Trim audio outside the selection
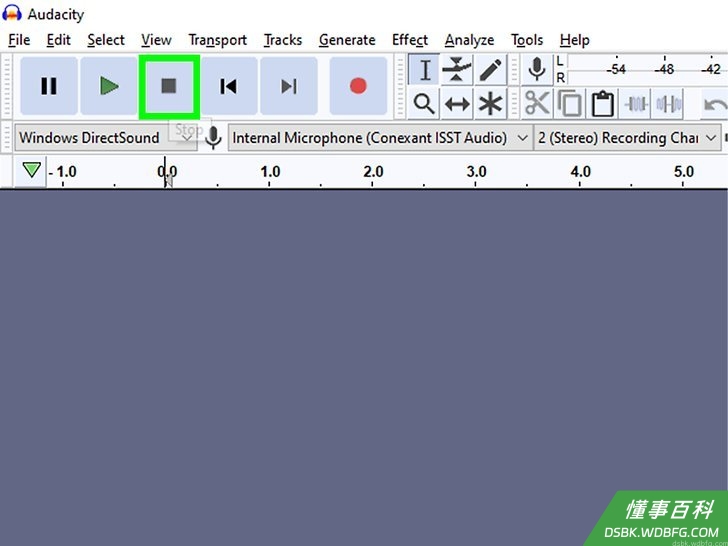The width and height of the screenshot is (728, 546). click(x=636, y=104)
